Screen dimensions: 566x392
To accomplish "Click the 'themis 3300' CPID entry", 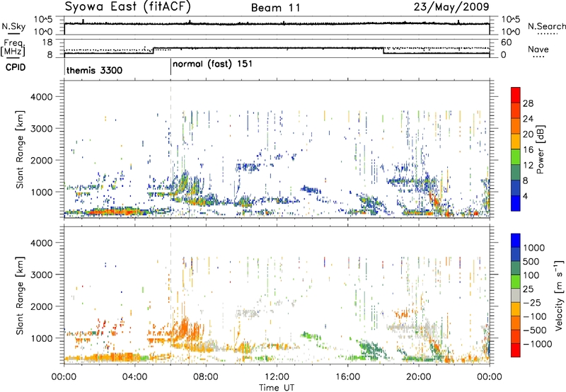I will pos(94,70).
